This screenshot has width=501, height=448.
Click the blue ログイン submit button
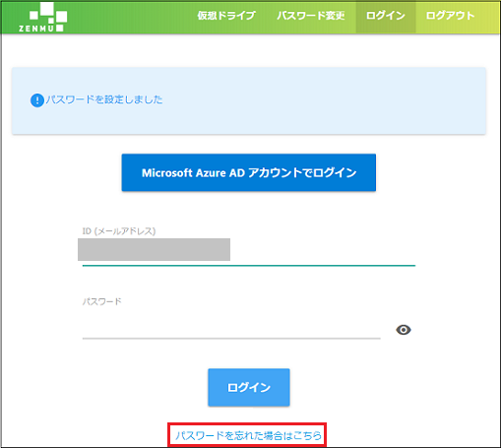(249, 388)
